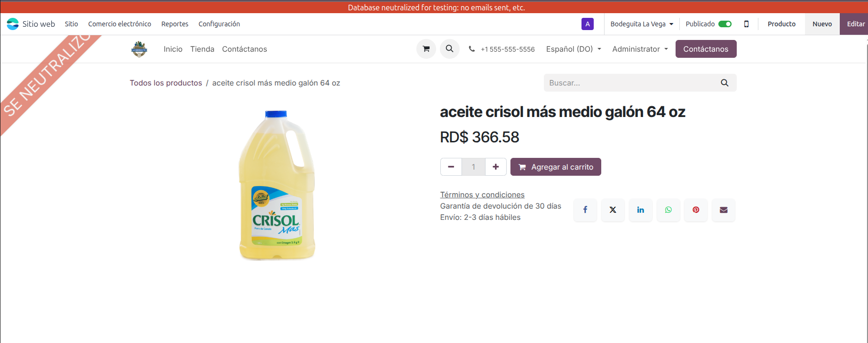The height and width of the screenshot is (343, 868).
Task: Open the Reportes menu
Action: pos(175,24)
